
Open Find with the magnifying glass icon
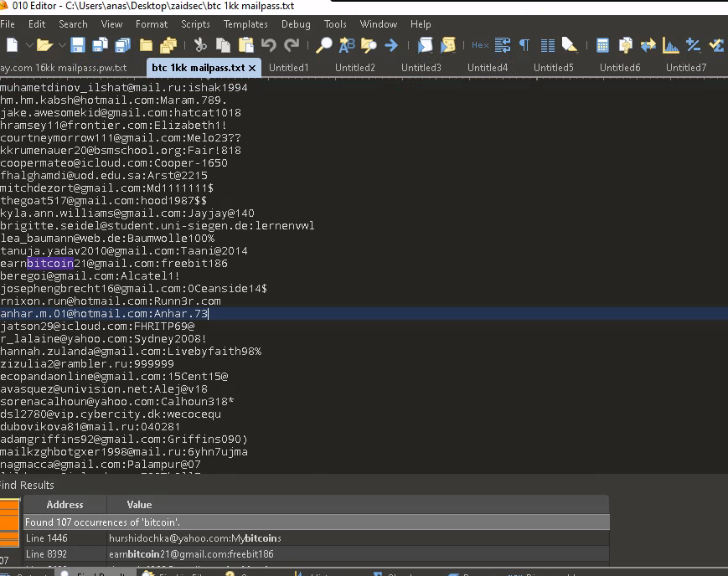point(323,45)
